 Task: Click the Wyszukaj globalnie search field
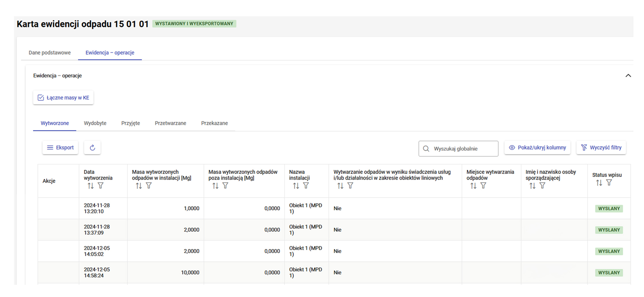pyautogui.click(x=459, y=149)
